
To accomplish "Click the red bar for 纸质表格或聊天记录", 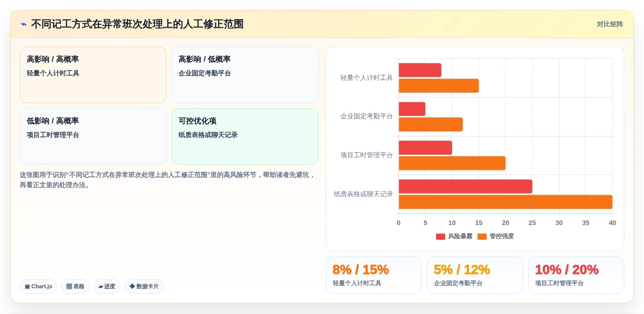I will coord(465,187).
